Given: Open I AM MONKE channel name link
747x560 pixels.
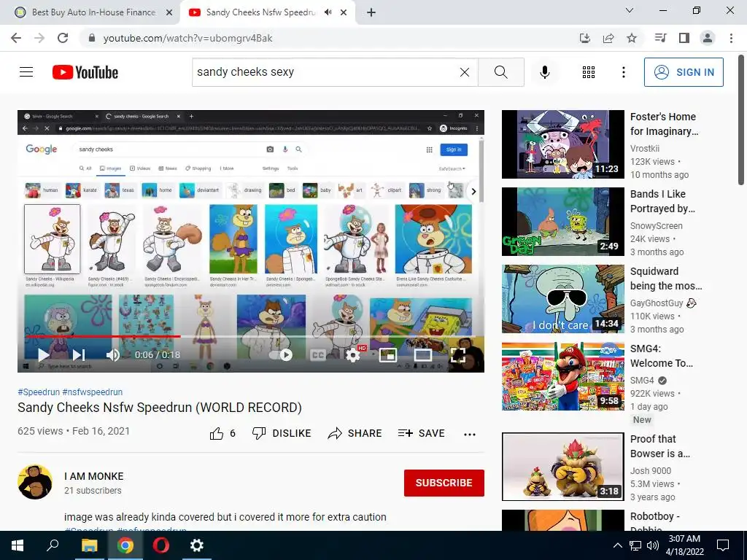Looking at the screenshot, I should pos(94,476).
